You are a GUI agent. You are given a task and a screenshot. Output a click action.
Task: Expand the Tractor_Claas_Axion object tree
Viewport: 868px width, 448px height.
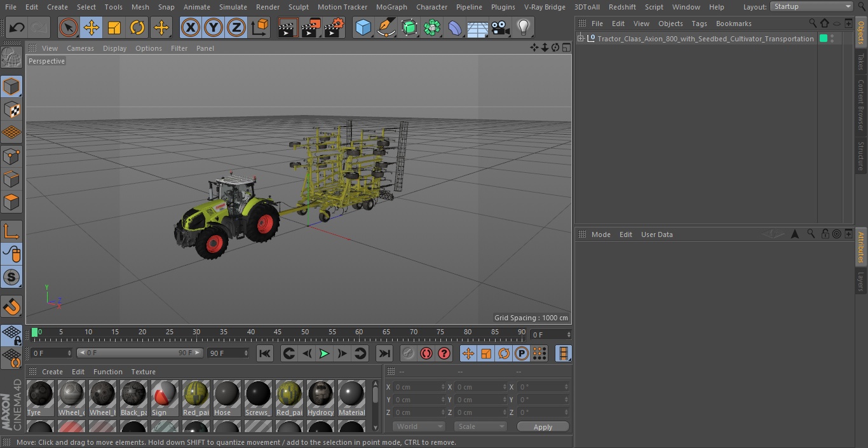coord(580,39)
